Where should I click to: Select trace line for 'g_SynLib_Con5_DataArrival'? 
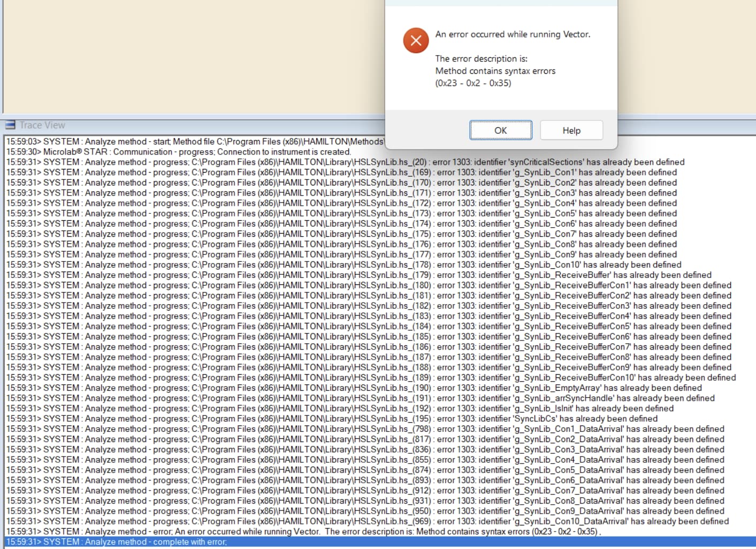[365, 470]
